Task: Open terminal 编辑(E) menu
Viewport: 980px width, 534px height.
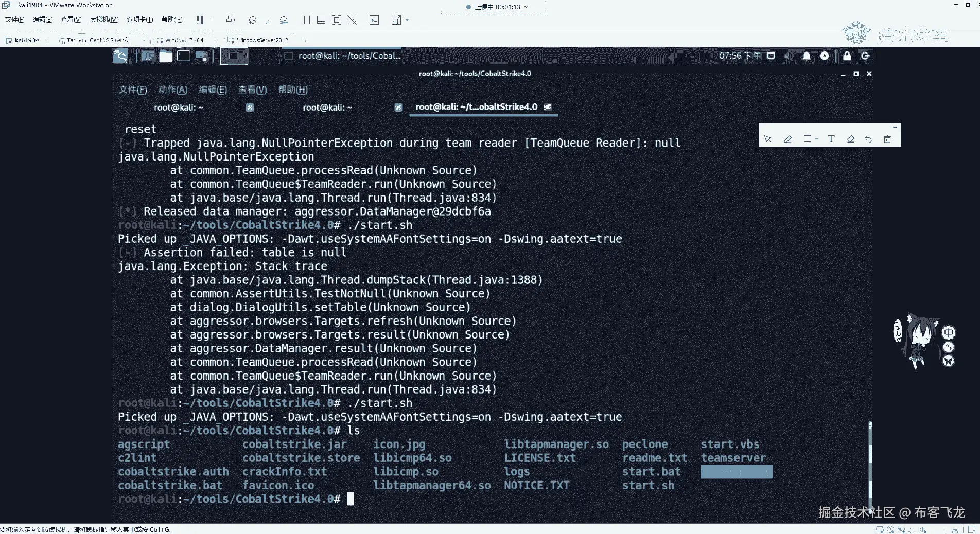Action: point(213,90)
